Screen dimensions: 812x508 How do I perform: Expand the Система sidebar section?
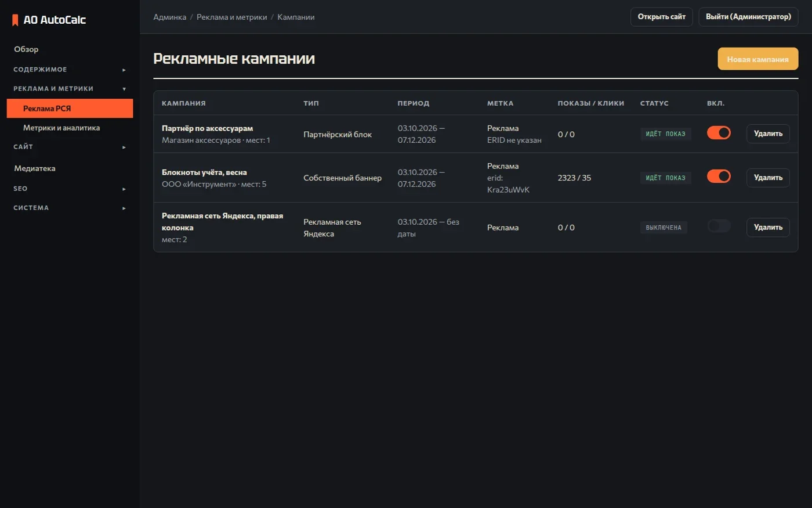70,208
